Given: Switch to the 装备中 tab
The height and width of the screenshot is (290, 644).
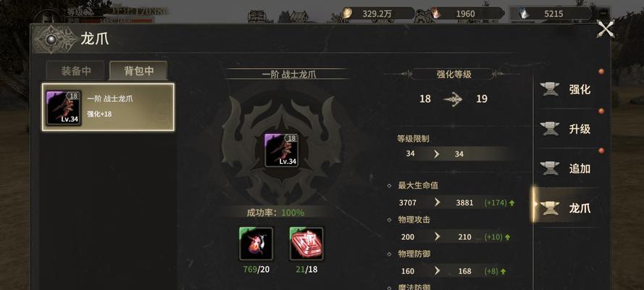Looking at the screenshot, I should (x=76, y=70).
